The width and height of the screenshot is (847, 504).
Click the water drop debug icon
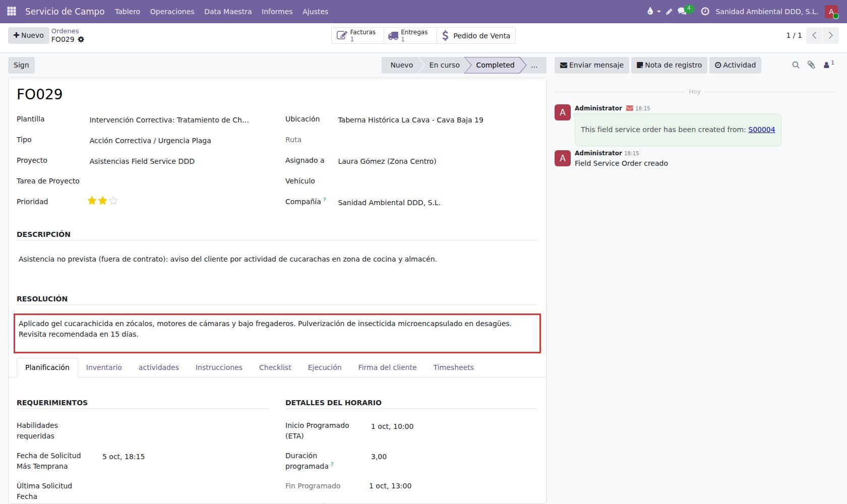(x=653, y=11)
